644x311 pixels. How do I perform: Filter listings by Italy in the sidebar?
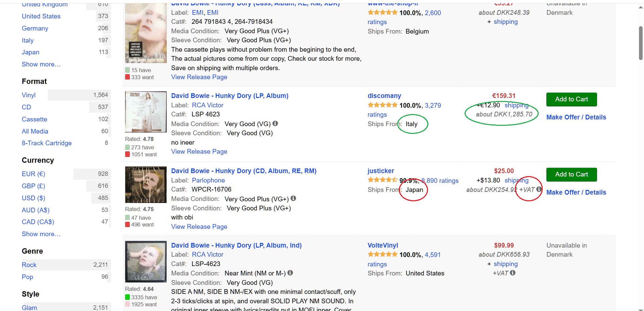tap(28, 40)
